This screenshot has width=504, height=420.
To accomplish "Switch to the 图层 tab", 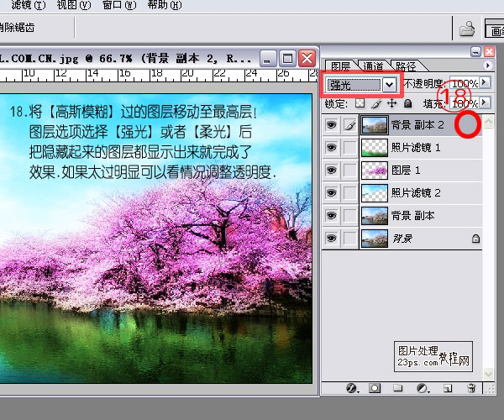I will click(x=340, y=66).
